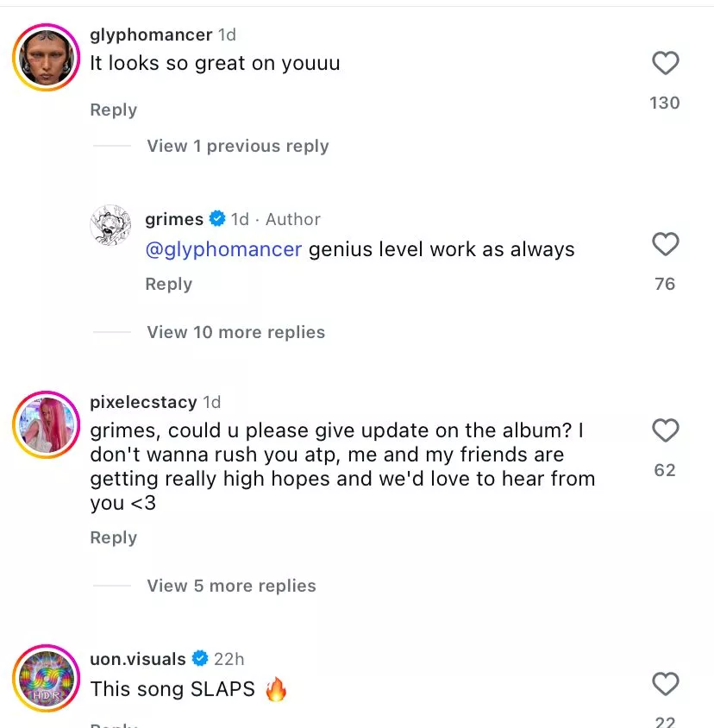The width and height of the screenshot is (714, 728).
Task: Open the pixelecstacy username link
Action: (x=143, y=402)
